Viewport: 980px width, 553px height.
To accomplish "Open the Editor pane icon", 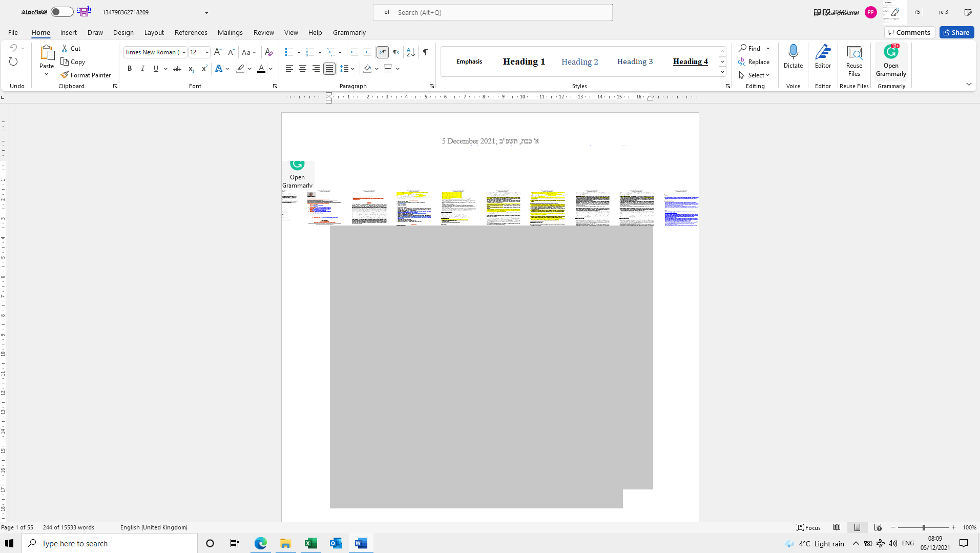I will tap(823, 52).
